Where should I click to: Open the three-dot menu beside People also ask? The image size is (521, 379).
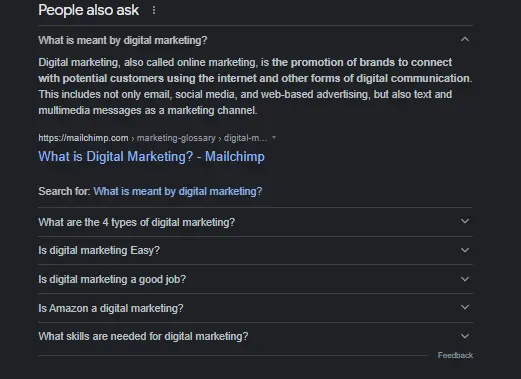154,10
